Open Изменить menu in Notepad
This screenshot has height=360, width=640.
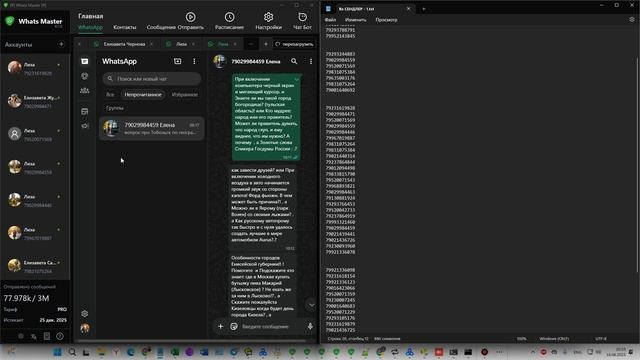[x=356, y=20]
